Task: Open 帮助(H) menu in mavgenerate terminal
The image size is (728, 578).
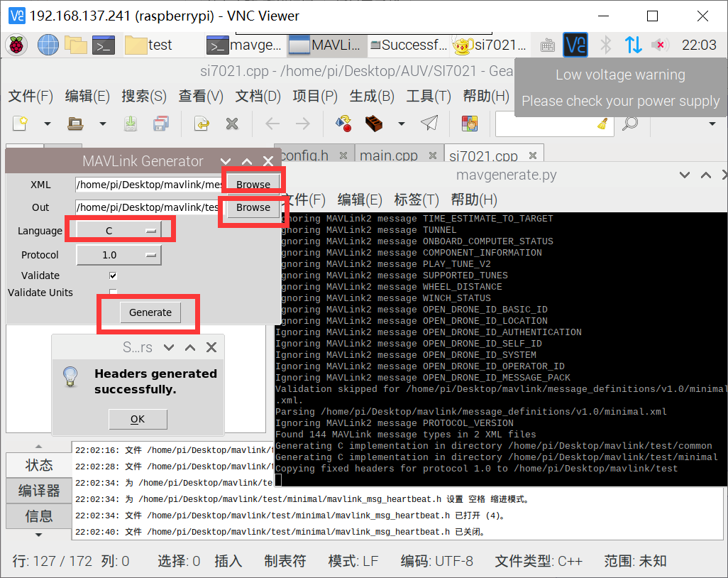Action: (474, 200)
